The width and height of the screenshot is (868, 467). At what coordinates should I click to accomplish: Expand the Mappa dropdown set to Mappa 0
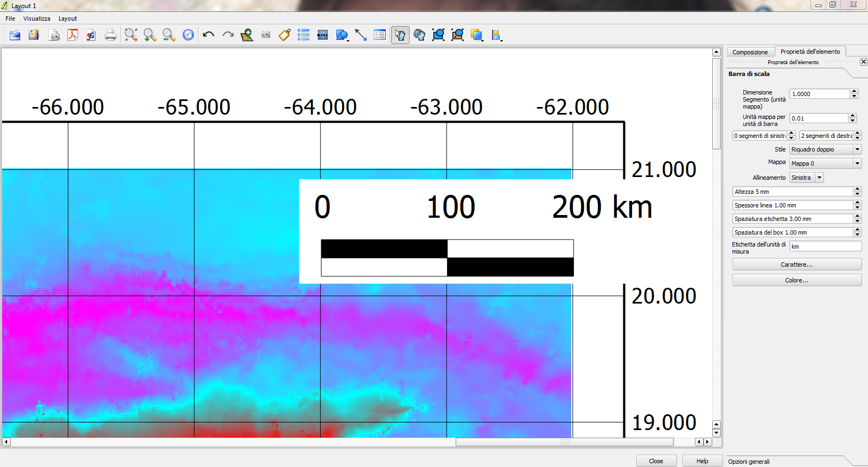(x=825, y=163)
